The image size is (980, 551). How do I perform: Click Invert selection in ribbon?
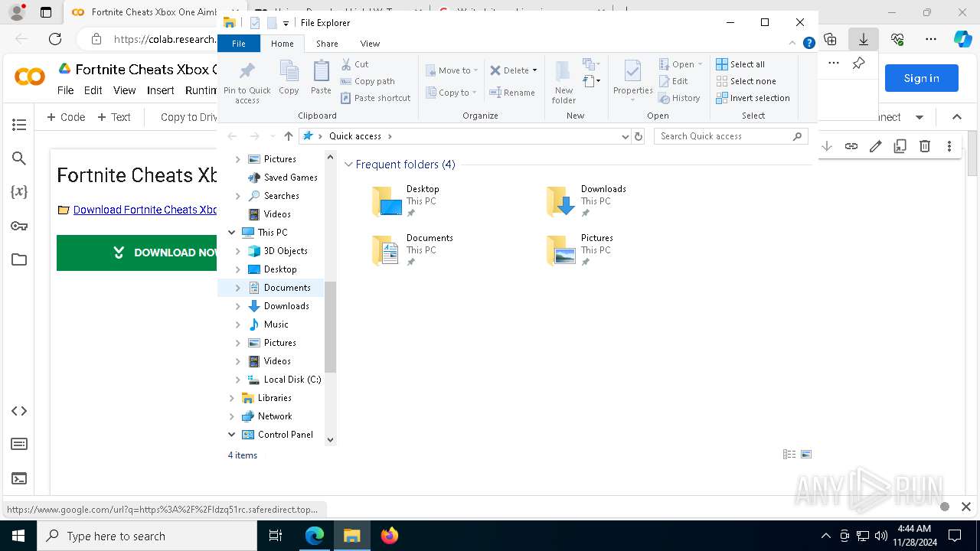753,98
